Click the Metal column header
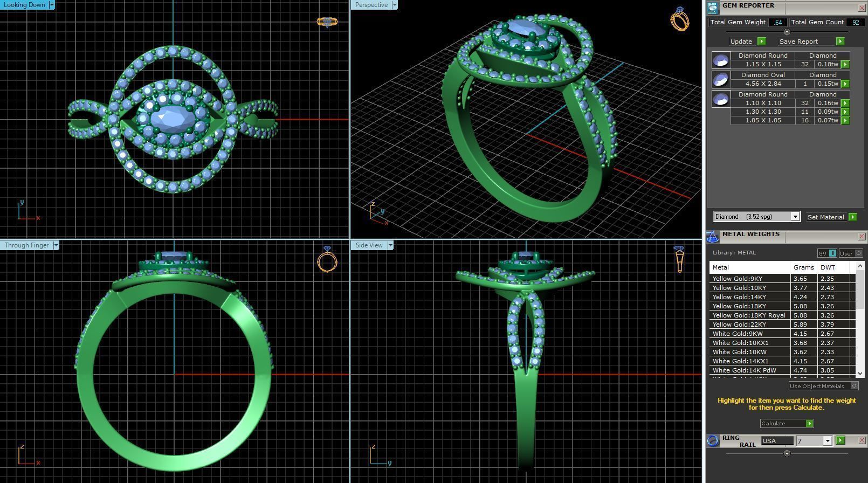The image size is (868, 483). tap(750, 267)
